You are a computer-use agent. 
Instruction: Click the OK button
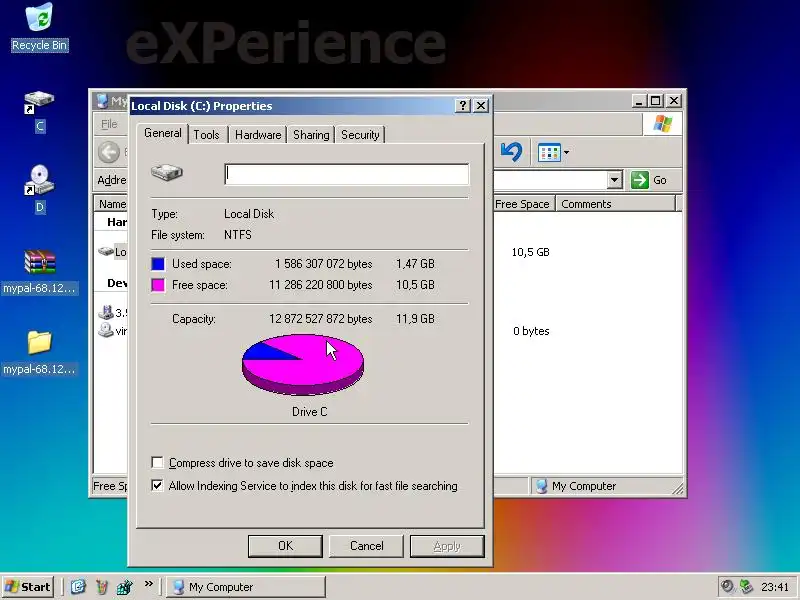[285, 546]
